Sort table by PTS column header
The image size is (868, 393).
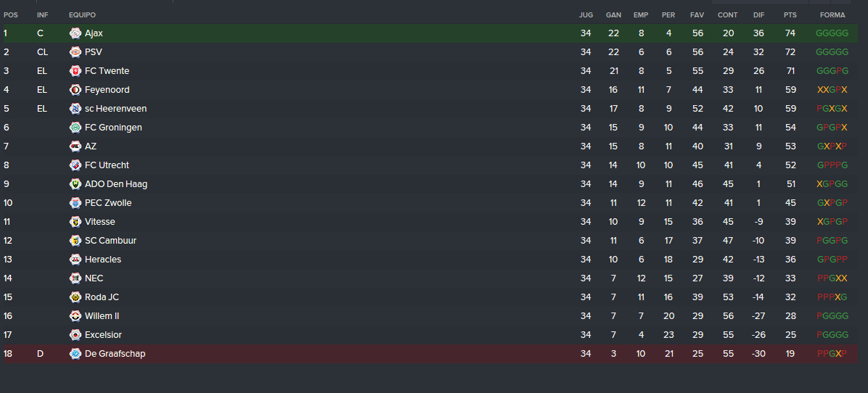[x=790, y=15]
